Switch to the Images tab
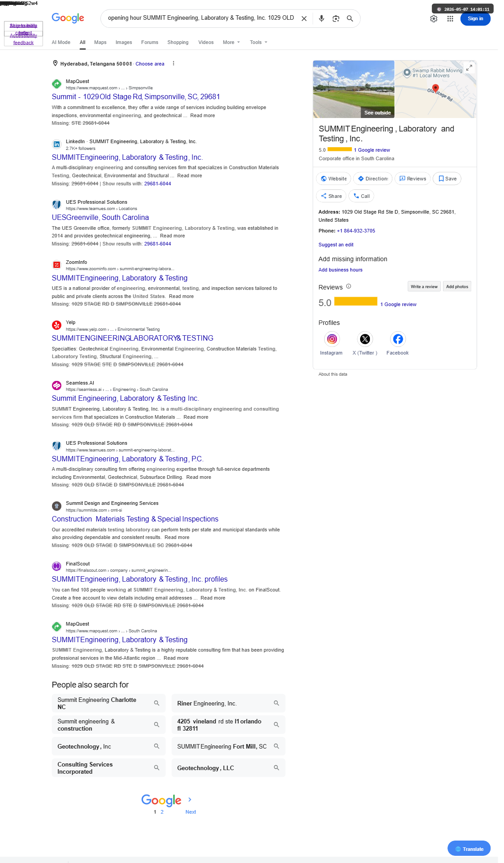 pos(124,42)
